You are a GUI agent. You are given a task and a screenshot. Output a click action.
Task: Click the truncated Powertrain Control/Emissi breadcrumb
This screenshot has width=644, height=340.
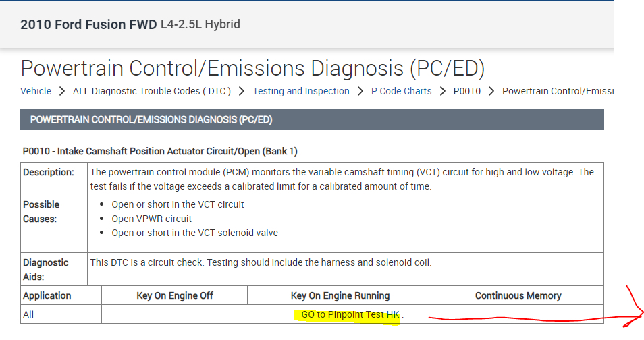point(558,91)
